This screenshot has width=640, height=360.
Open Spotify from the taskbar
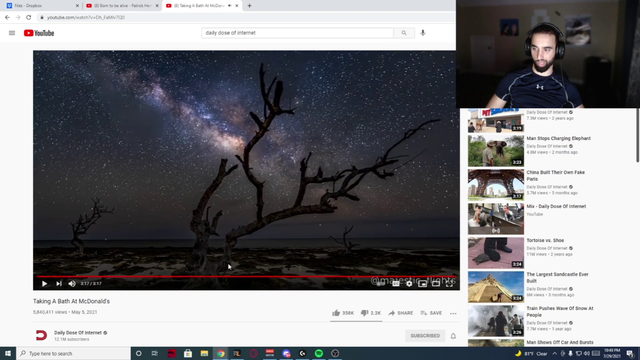coord(319,353)
